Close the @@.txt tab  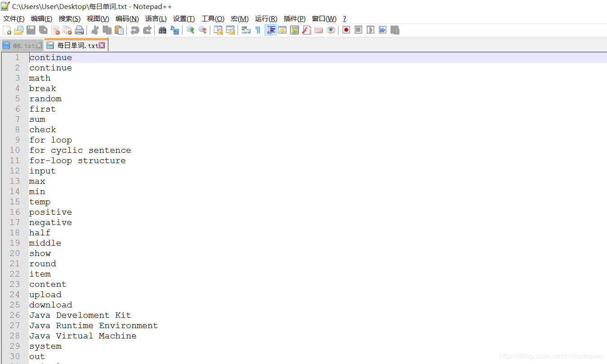point(39,45)
